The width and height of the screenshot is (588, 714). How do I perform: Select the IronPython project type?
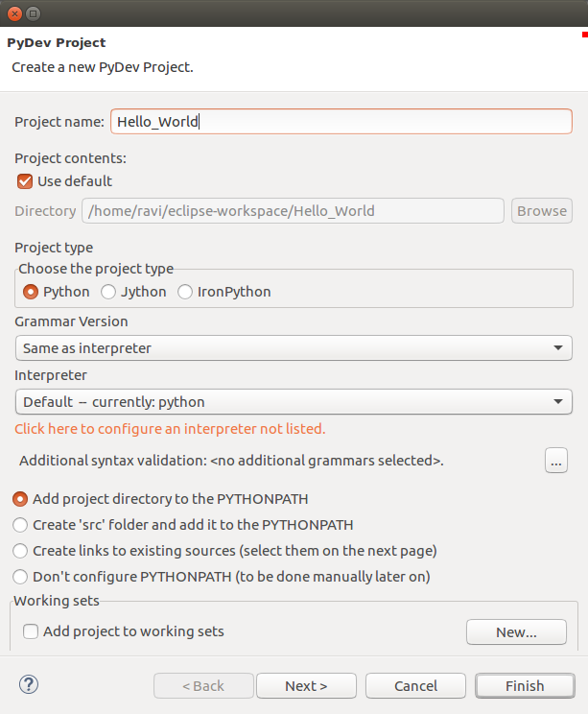pyautogui.click(x=185, y=292)
